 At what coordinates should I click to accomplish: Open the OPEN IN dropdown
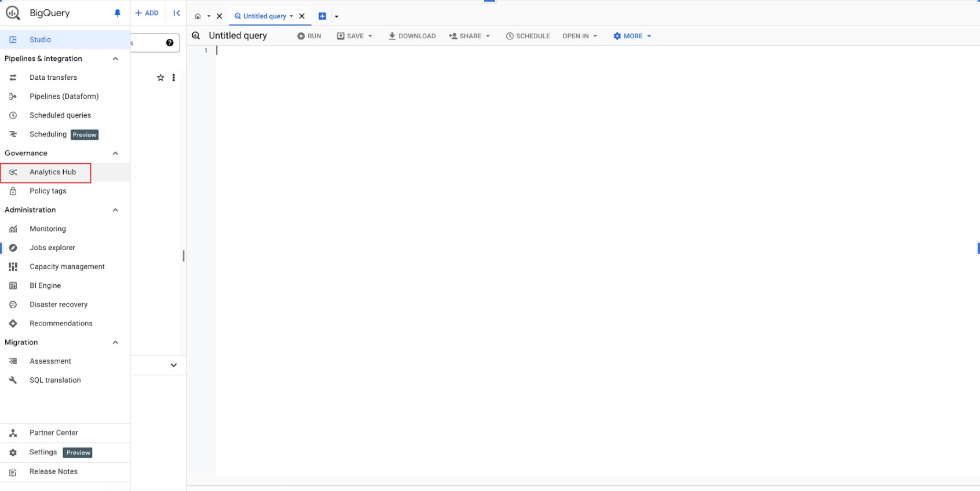tap(580, 36)
